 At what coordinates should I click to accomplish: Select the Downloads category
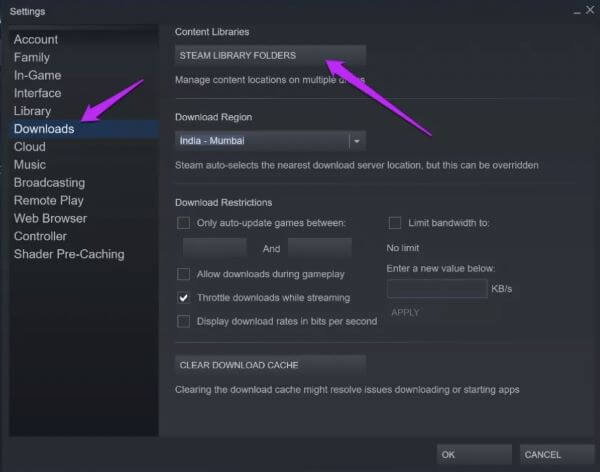(84, 129)
